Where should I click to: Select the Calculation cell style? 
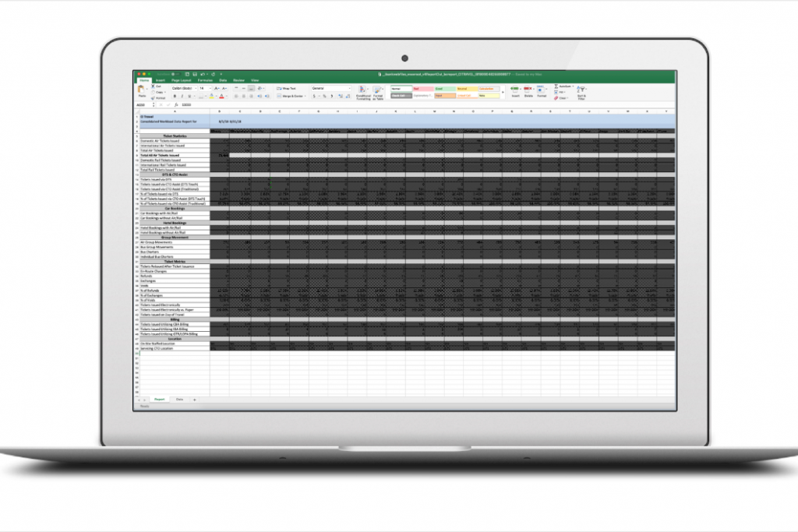[x=489, y=89]
